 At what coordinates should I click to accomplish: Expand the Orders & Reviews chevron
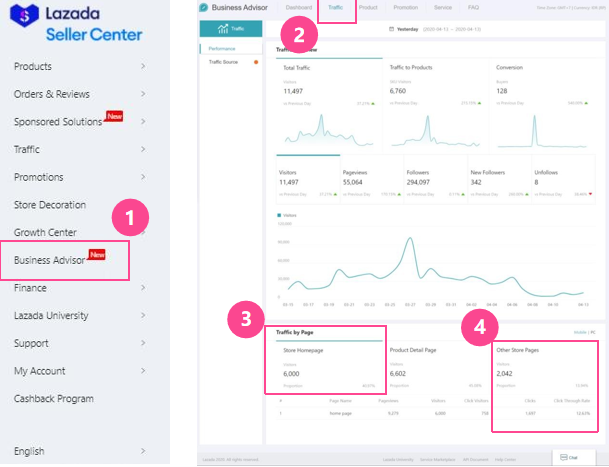point(143,94)
